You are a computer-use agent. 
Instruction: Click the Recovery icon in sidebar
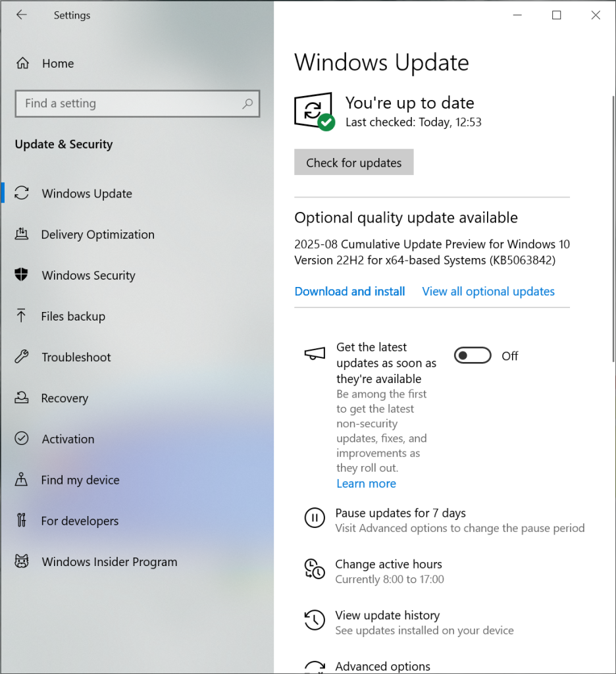(x=22, y=398)
